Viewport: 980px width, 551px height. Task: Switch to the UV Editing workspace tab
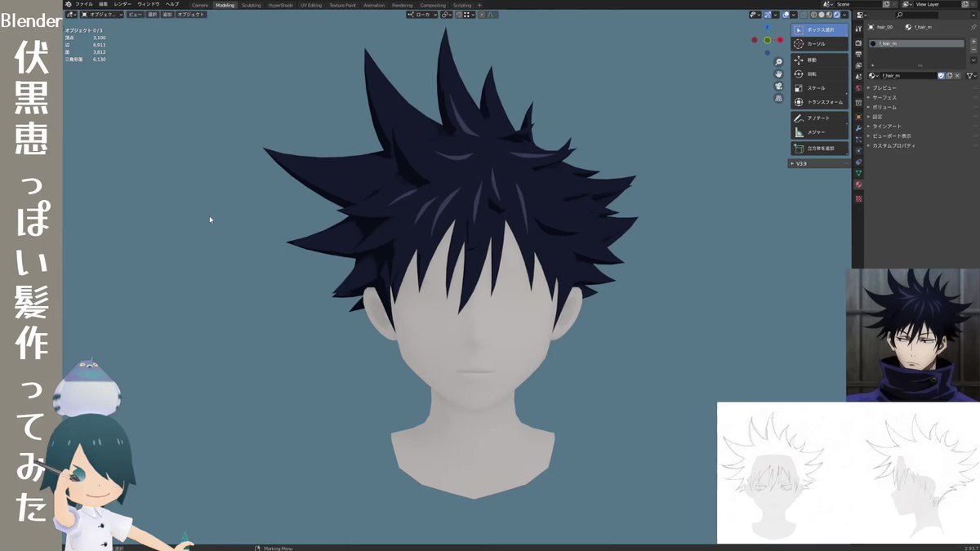click(311, 5)
